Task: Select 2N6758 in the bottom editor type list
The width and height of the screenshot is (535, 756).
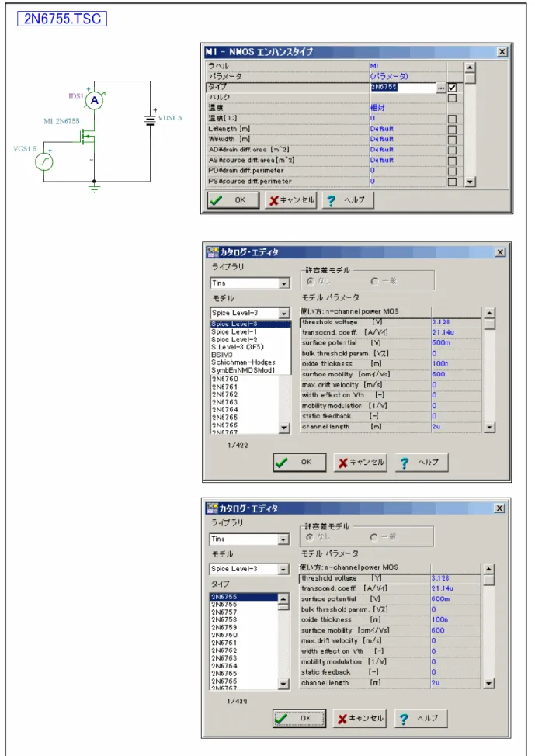Action: [244, 619]
